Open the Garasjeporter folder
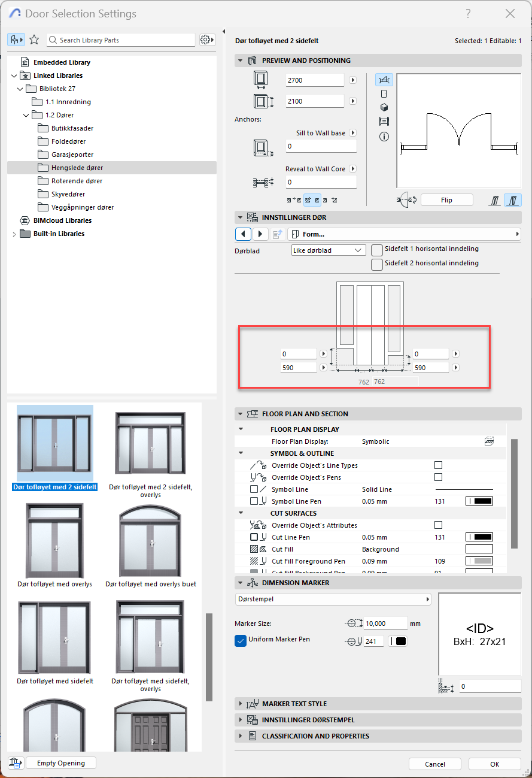532x778 pixels. [x=72, y=155]
